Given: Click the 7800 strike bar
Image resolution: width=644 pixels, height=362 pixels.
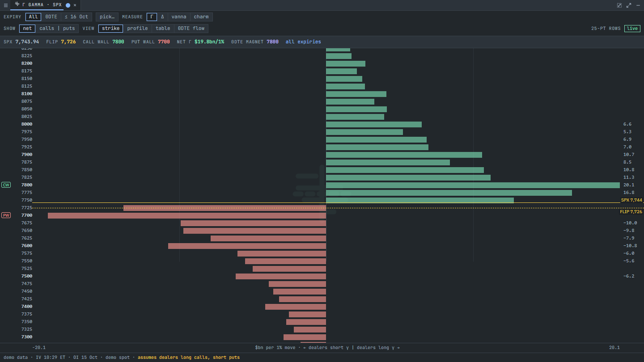Looking at the screenshot, I should pyautogui.click(x=473, y=185).
